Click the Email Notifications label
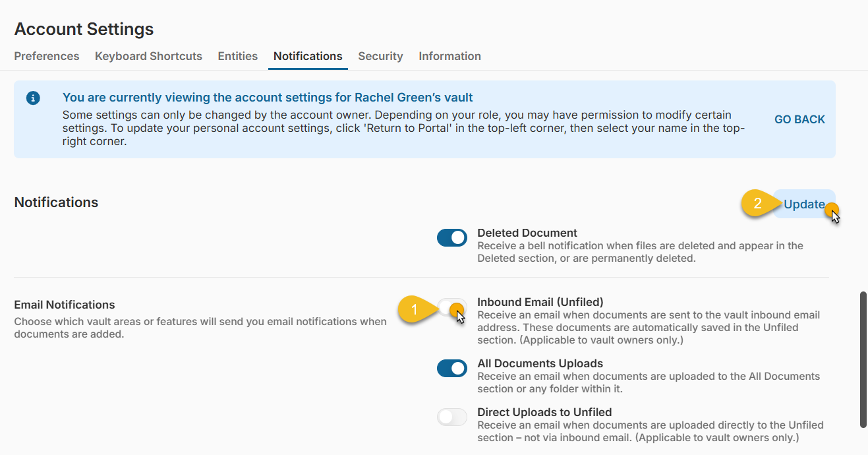Screen dimensions: 868x455 point(64,305)
